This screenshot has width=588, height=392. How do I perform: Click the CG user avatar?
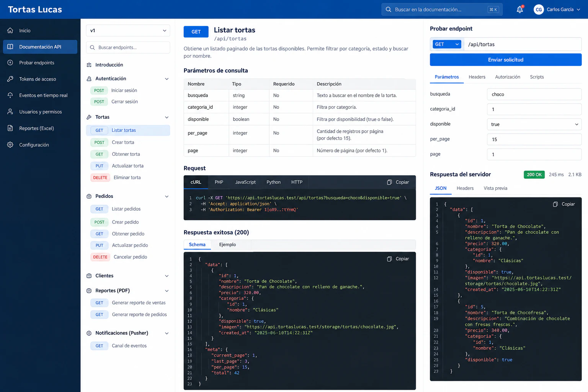coord(539,10)
